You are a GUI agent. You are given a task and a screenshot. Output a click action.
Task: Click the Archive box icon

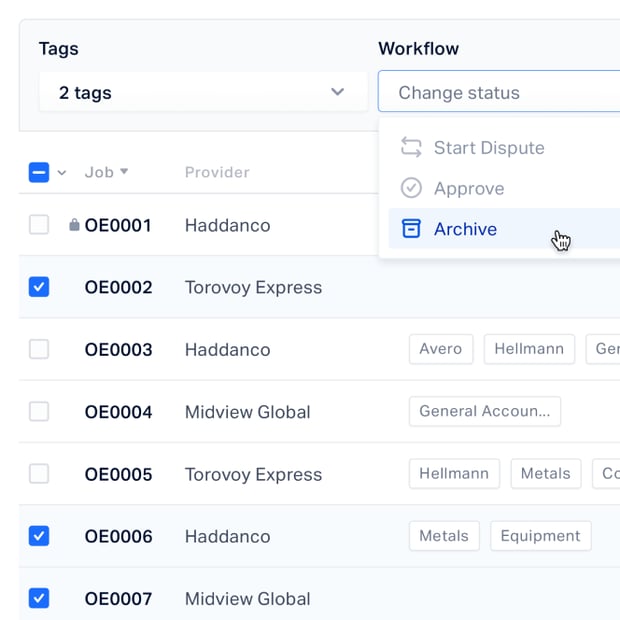[x=411, y=229]
